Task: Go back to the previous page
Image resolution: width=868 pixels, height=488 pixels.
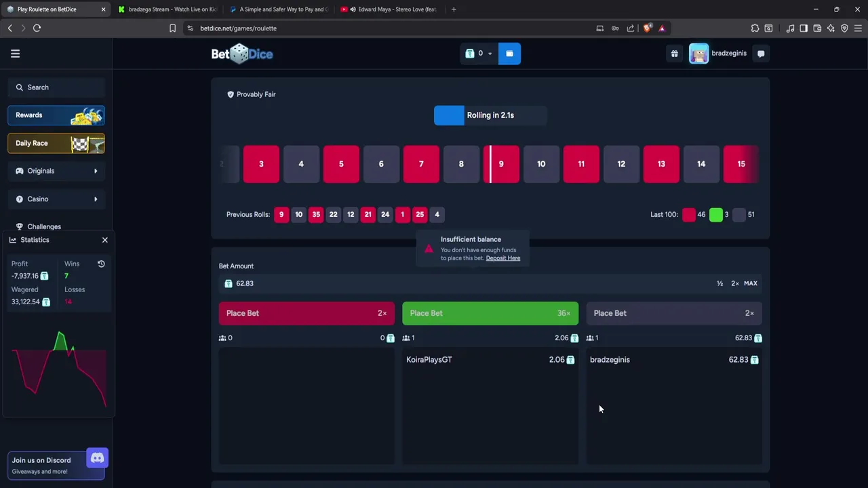Action: (x=9, y=28)
